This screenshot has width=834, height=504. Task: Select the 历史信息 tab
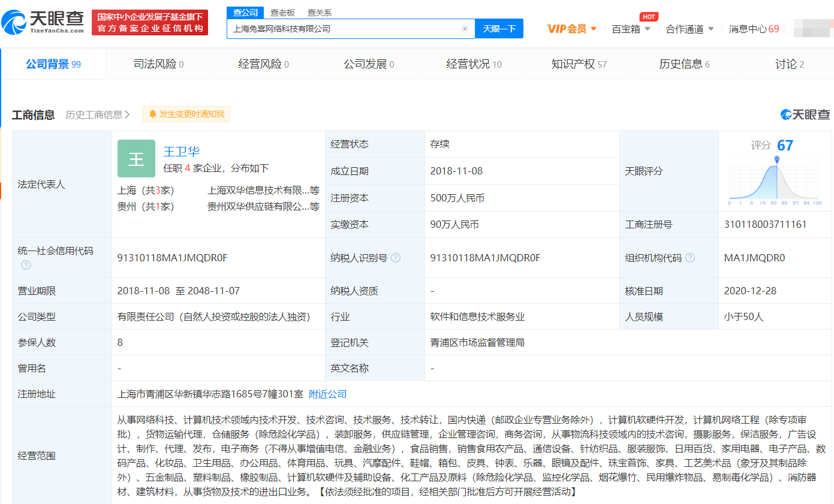[x=685, y=64]
